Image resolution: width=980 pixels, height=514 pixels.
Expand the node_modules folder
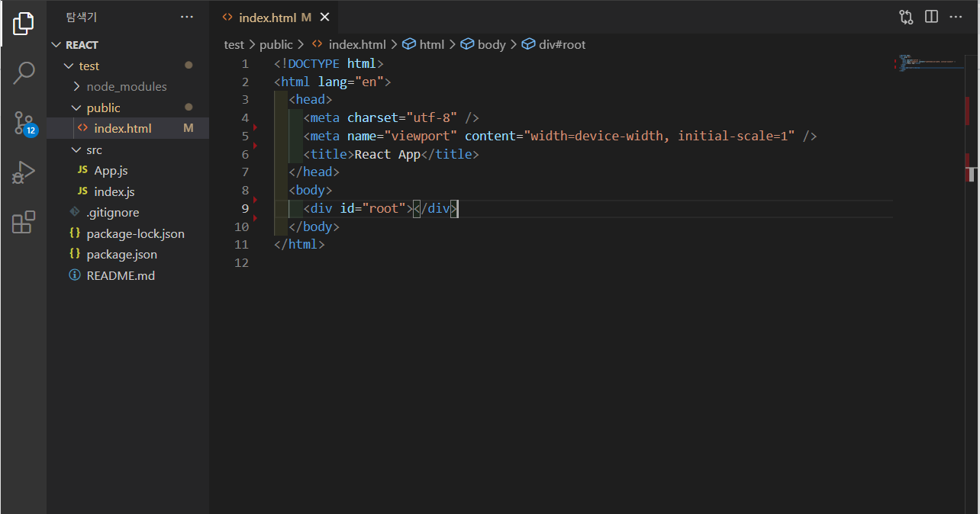tap(127, 87)
